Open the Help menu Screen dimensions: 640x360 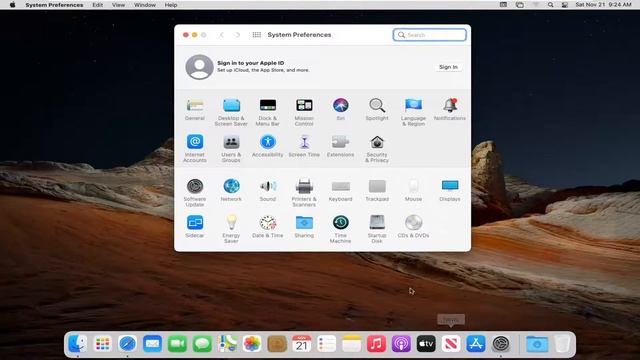[171, 5]
